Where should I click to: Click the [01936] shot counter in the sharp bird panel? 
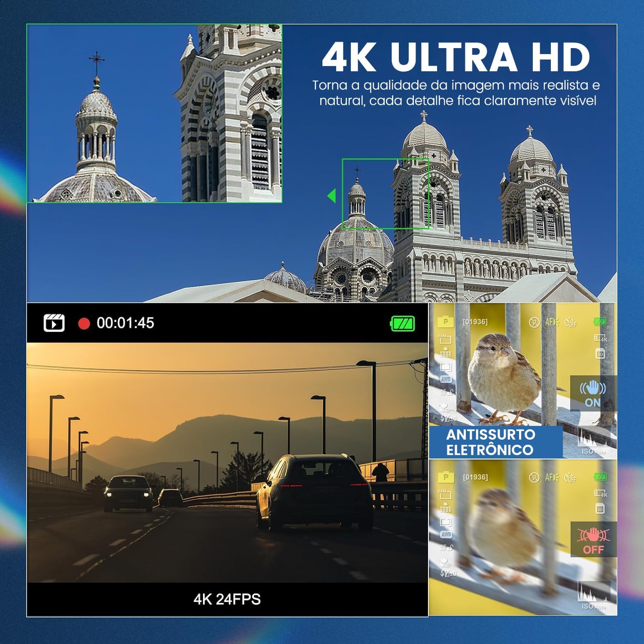point(475,322)
